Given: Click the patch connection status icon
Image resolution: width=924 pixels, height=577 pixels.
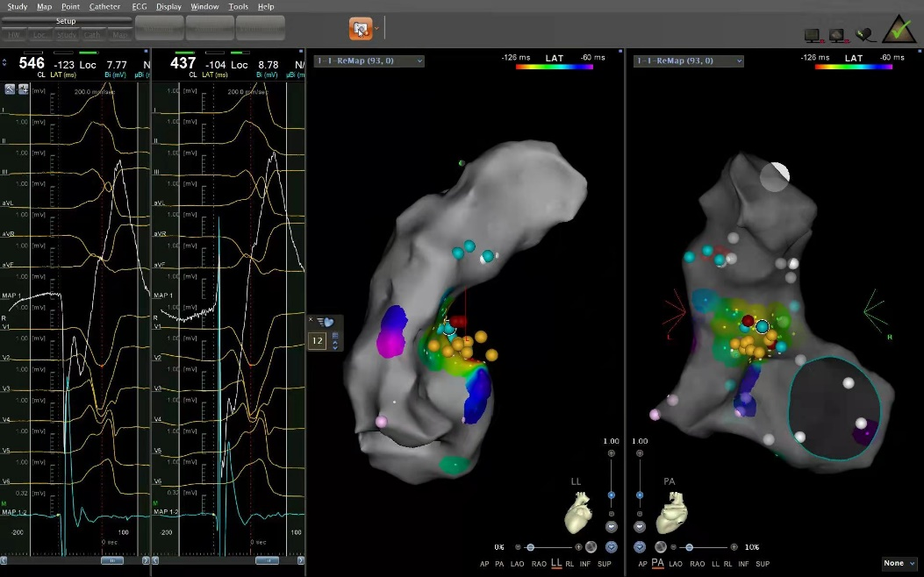Looking at the screenshot, I should [x=863, y=35].
